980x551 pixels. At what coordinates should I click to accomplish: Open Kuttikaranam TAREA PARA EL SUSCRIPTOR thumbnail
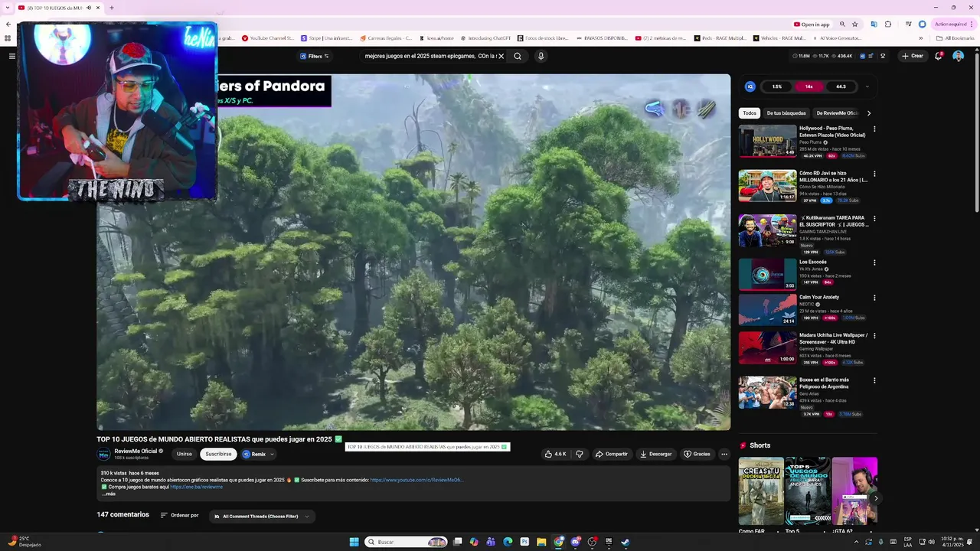pos(767,230)
